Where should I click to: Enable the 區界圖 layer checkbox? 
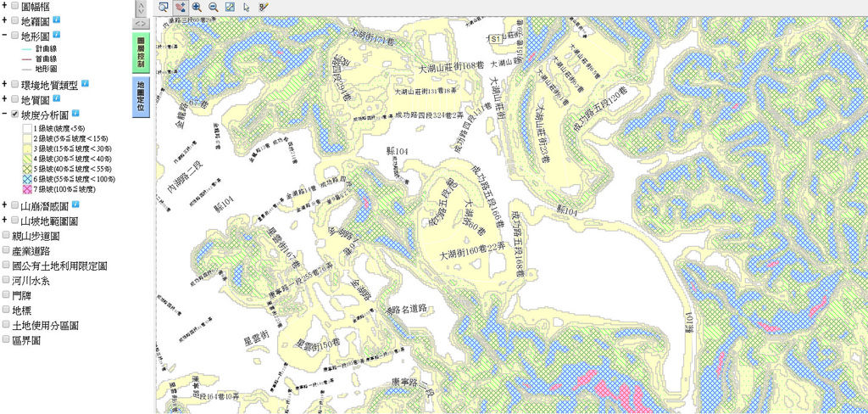click(x=6, y=339)
